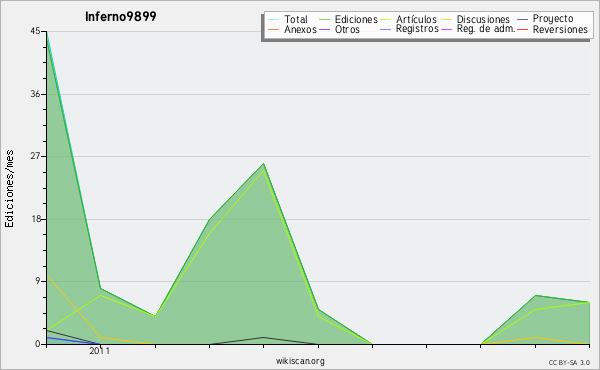
Task: Click the Artículos legend label
Action: (x=416, y=20)
